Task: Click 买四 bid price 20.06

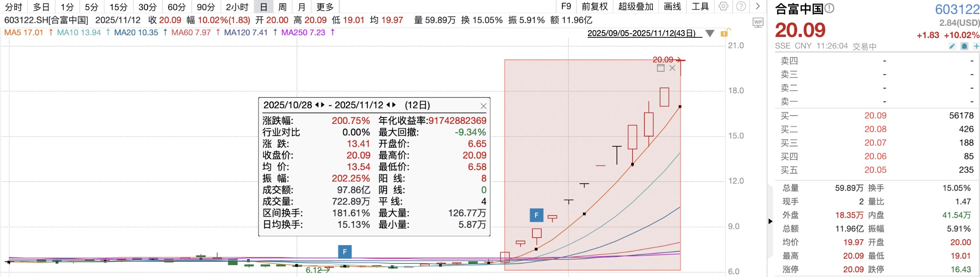Action: click(x=875, y=156)
